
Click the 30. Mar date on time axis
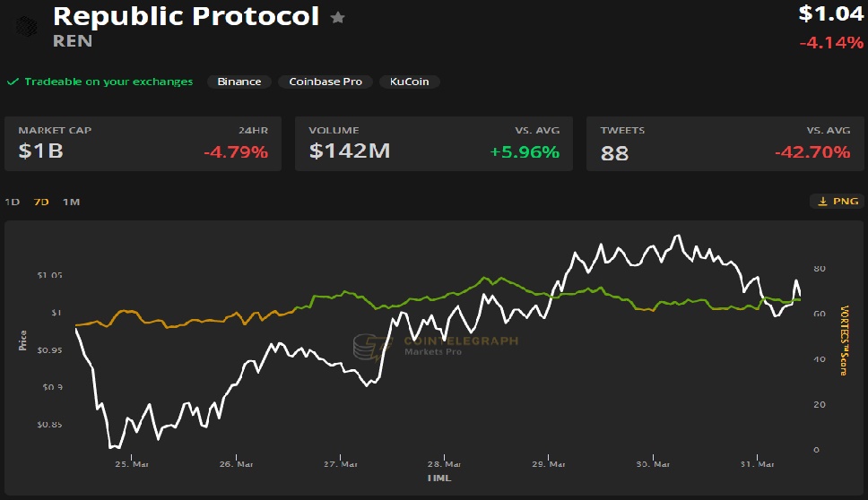tap(653, 464)
